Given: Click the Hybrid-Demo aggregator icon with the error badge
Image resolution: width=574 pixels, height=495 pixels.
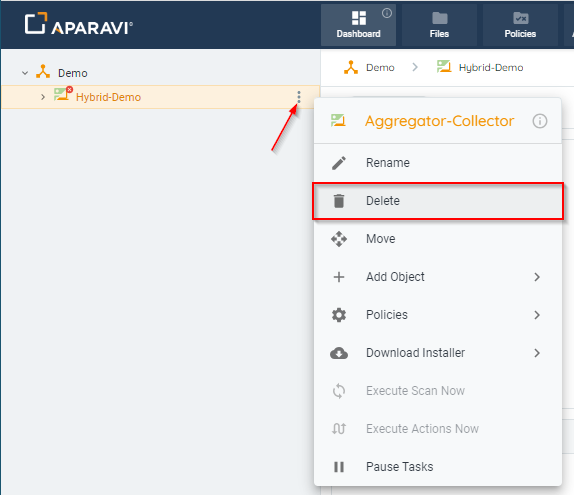Looking at the screenshot, I should 63,94.
